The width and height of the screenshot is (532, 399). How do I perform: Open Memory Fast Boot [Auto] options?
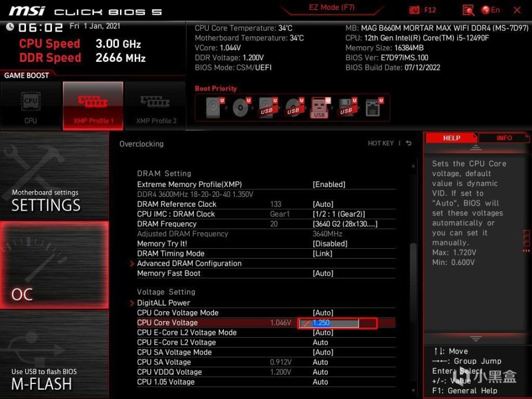(x=323, y=273)
